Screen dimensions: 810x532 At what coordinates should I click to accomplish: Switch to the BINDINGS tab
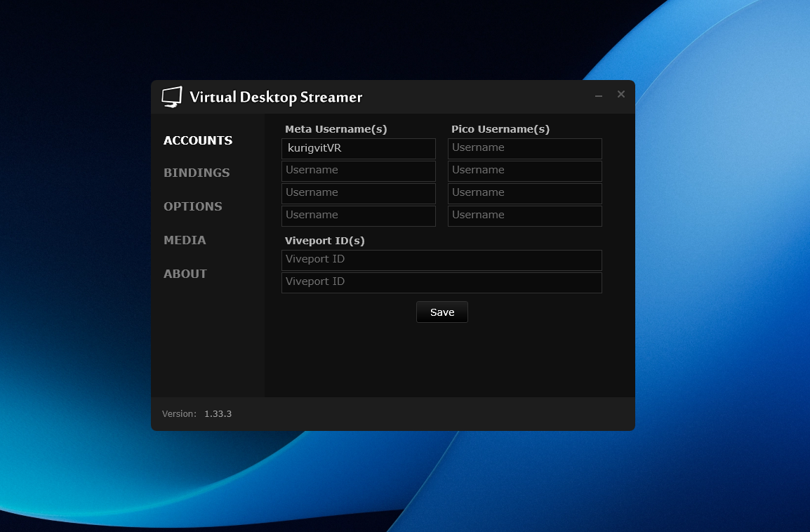click(x=197, y=173)
